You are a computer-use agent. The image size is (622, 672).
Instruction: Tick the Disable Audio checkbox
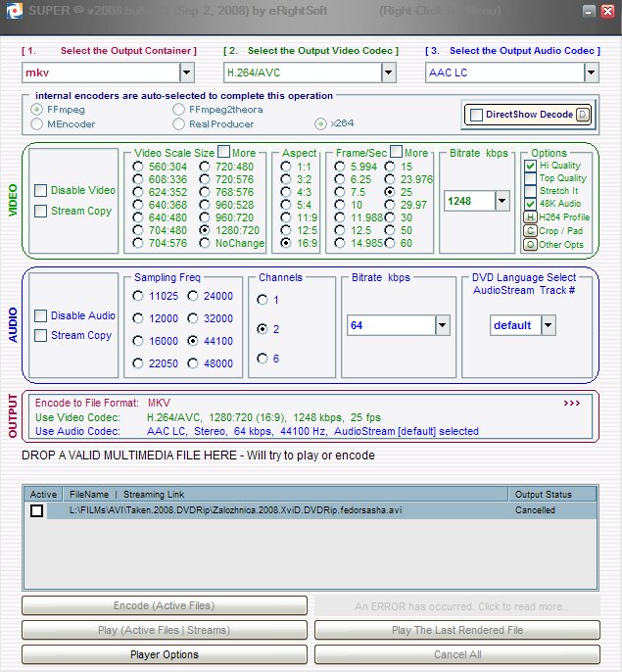point(41,315)
